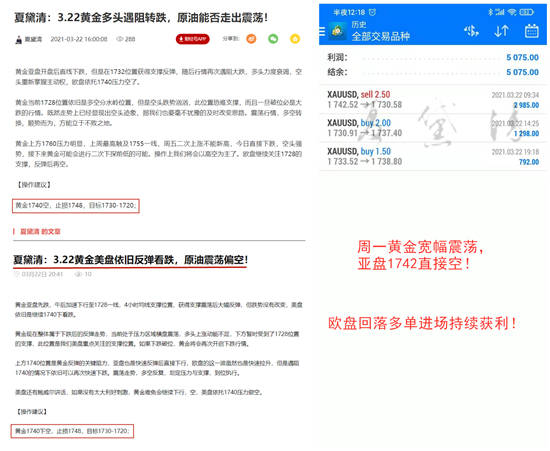Open the calendar date range icon
The width and height of the screenshot is (550, 451).
coord(531,31)
